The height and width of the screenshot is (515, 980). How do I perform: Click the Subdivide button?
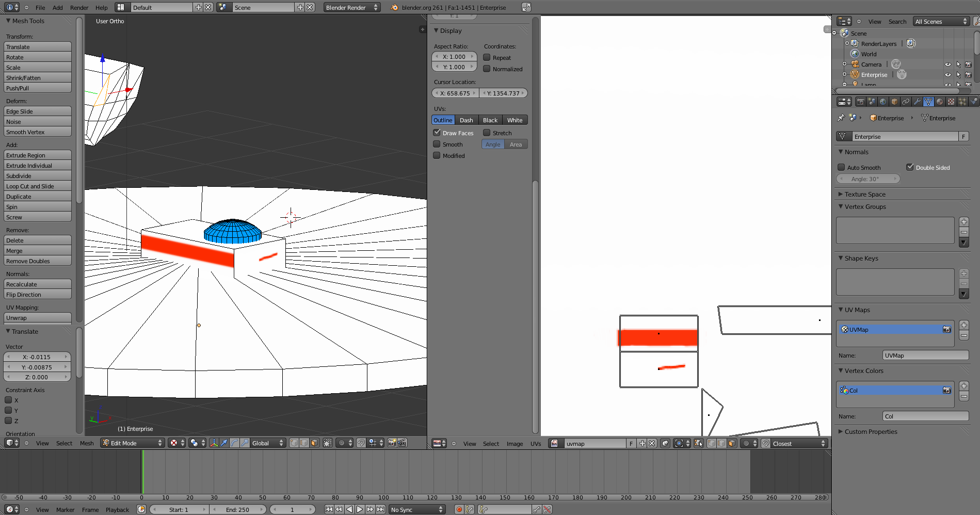click(x=38, y=175)
